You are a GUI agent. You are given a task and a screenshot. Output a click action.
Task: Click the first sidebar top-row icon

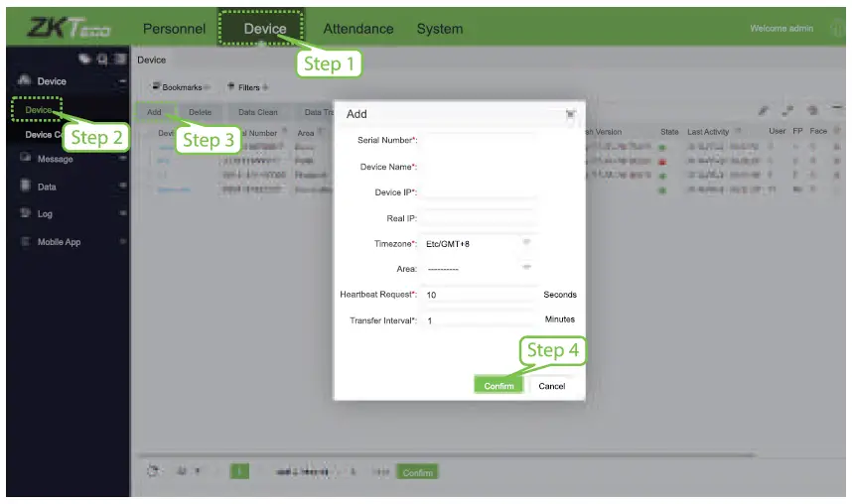click(x=84, y=59)
